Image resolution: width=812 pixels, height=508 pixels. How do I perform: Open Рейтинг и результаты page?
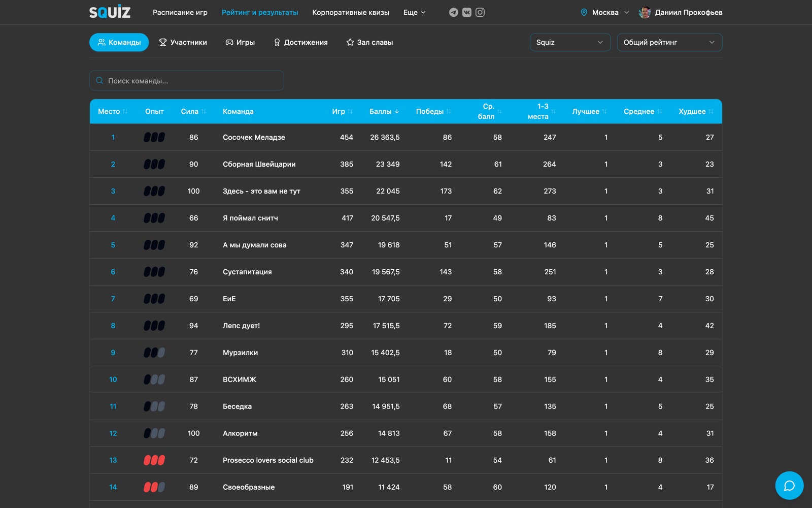pos(260,12)
